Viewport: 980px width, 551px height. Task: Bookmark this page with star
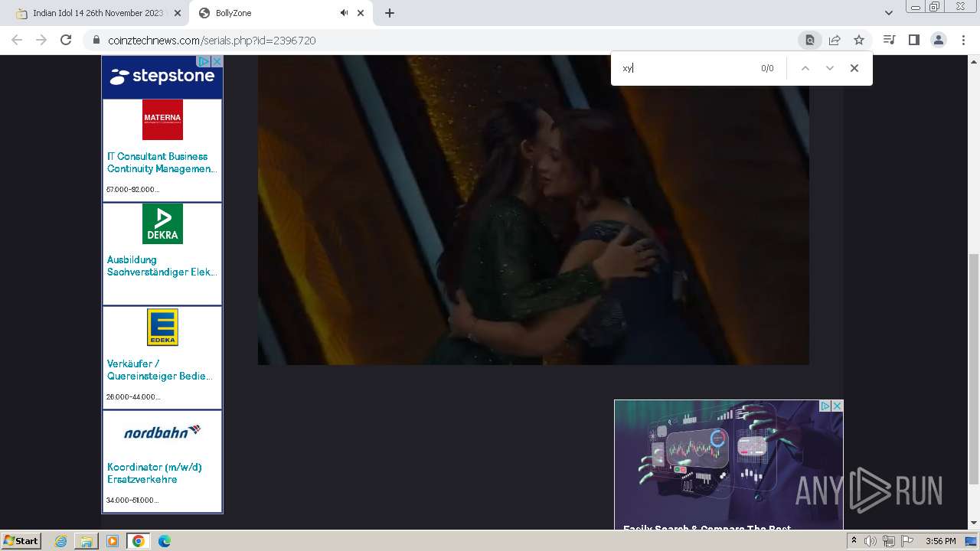point(859,40)
